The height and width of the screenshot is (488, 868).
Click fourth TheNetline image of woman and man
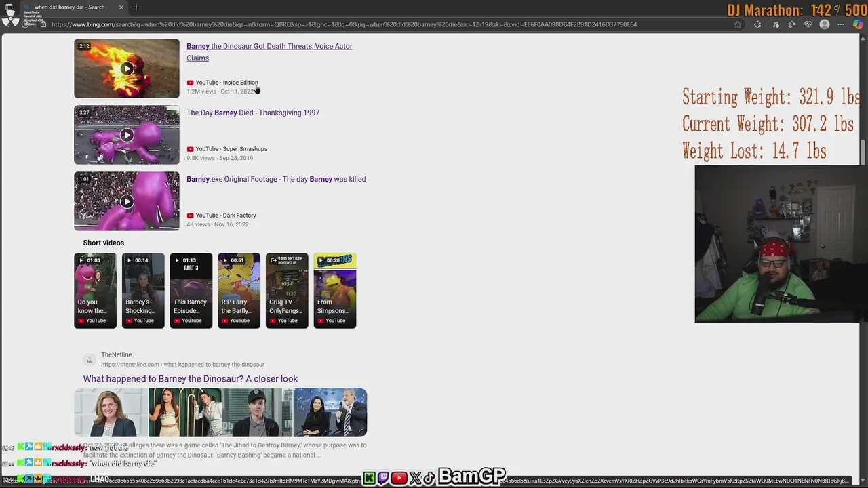tap(330, 412)
